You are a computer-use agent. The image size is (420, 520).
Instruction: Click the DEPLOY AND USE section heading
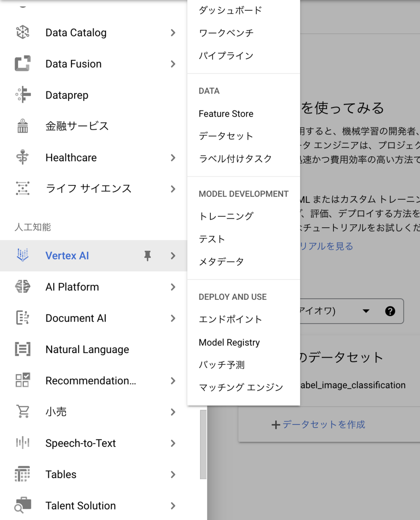tap(233, 297)
